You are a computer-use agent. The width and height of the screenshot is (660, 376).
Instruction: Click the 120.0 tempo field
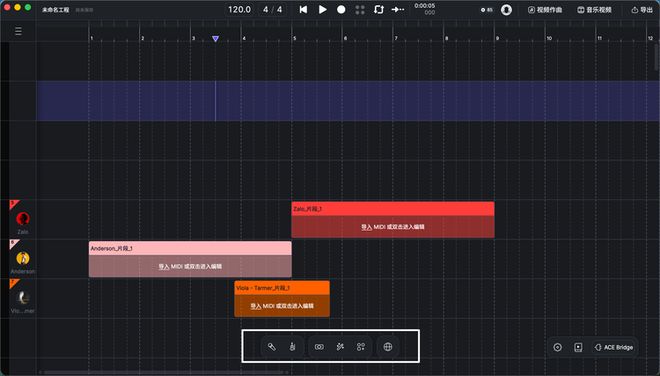click(x=239, y=9)
